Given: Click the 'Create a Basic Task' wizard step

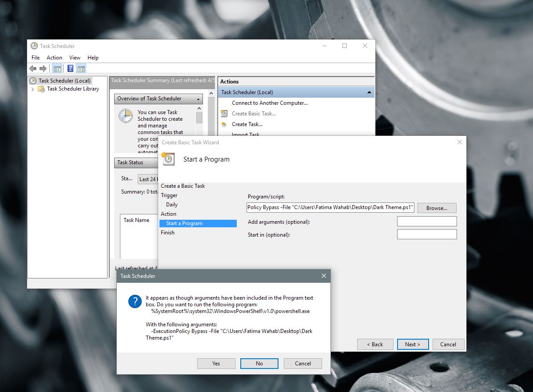Looking at the screenshot, I should (x=183, y=186).
